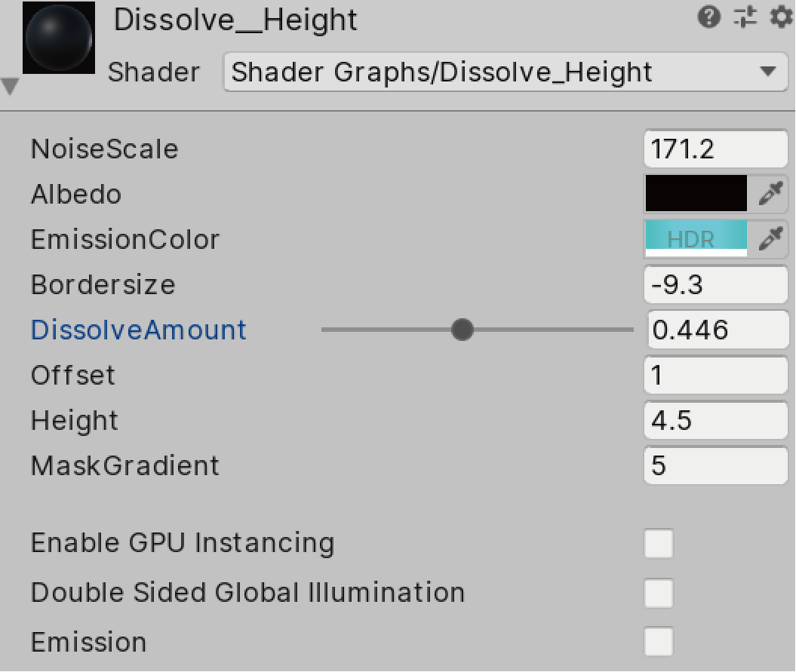Open the material presets sliders icon
The image size is (796, 672).
pos(745,17)
